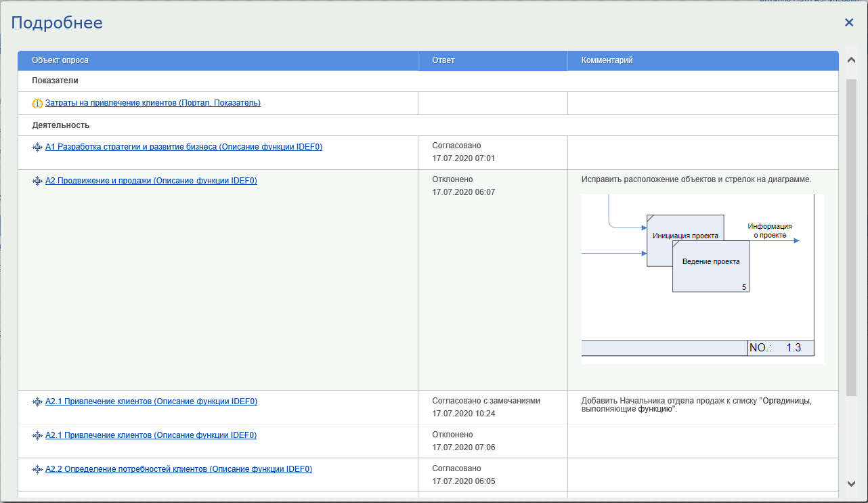Screen dimensions: 868x503
Task: Open the A2.1 Привлечение клиентов link answered Отклонено
Action: tap(151, 435)
